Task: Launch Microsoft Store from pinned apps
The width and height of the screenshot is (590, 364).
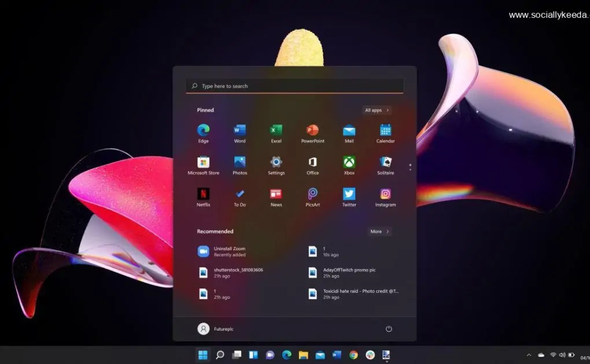Action: coord(203,165)
